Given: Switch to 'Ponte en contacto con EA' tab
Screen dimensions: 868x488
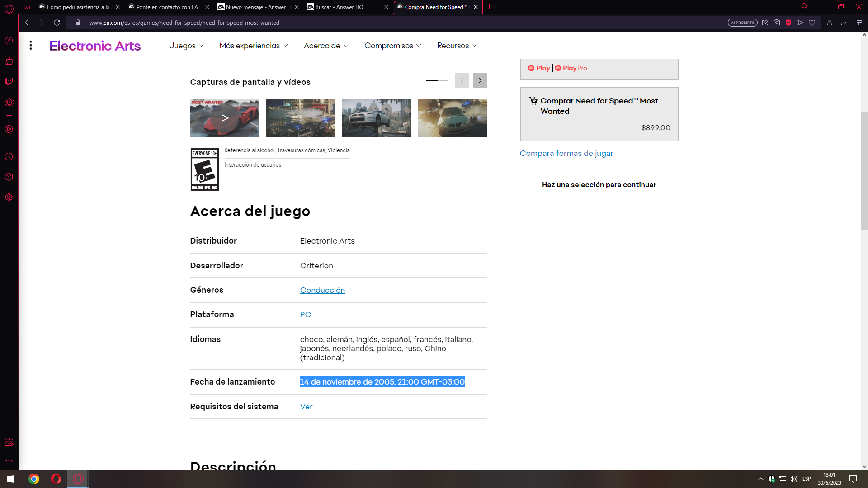Looking at the screenshot, I should [x=167, y=7].
